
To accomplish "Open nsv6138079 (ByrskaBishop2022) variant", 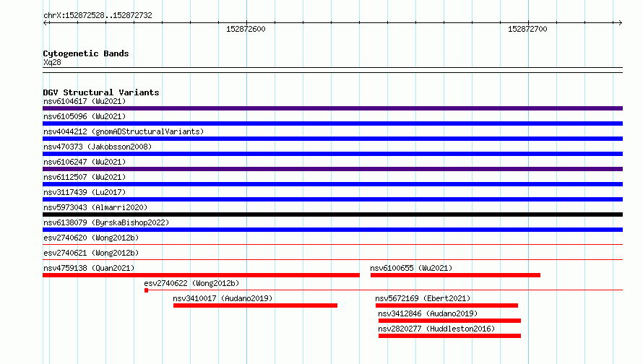I will [106, 222].
